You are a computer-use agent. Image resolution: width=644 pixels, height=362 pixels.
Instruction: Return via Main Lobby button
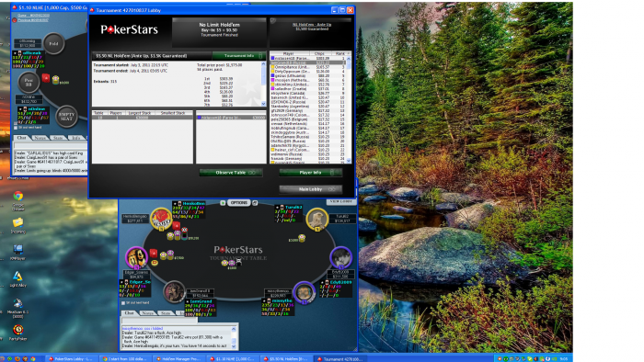pos(311,189)
